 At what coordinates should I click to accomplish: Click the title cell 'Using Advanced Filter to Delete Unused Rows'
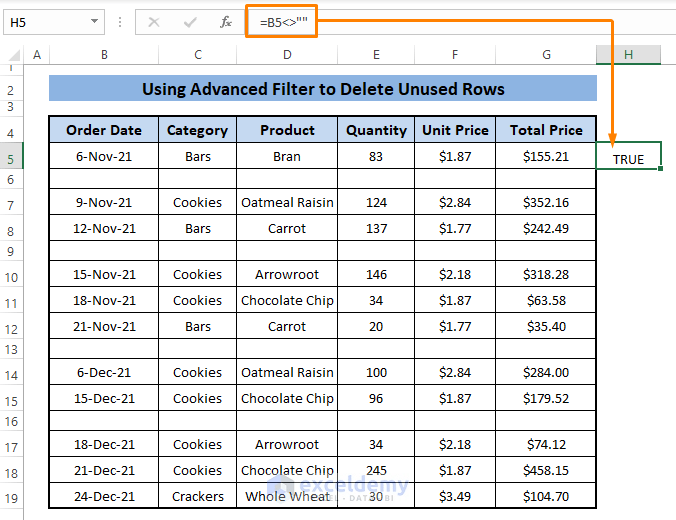coord(323,88)
